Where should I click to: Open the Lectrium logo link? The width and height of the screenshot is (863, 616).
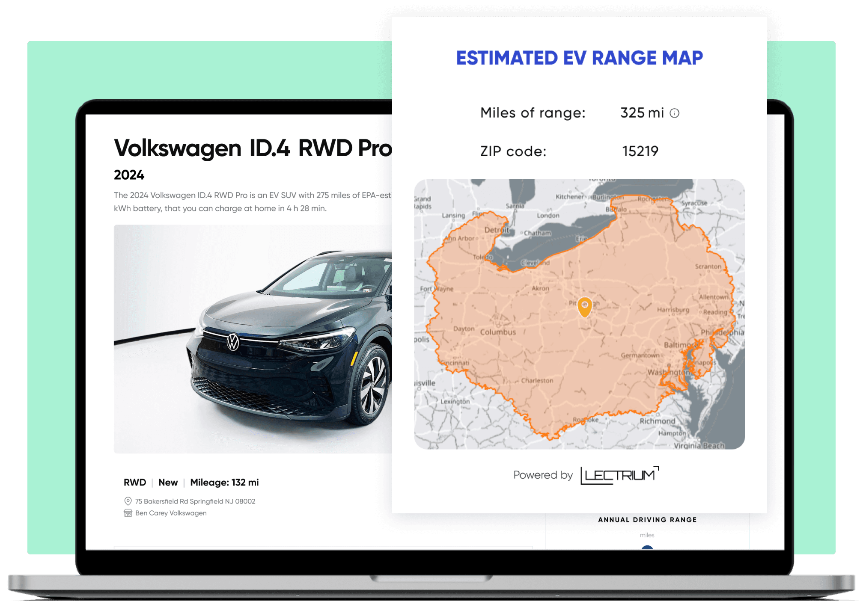(619, 475)
